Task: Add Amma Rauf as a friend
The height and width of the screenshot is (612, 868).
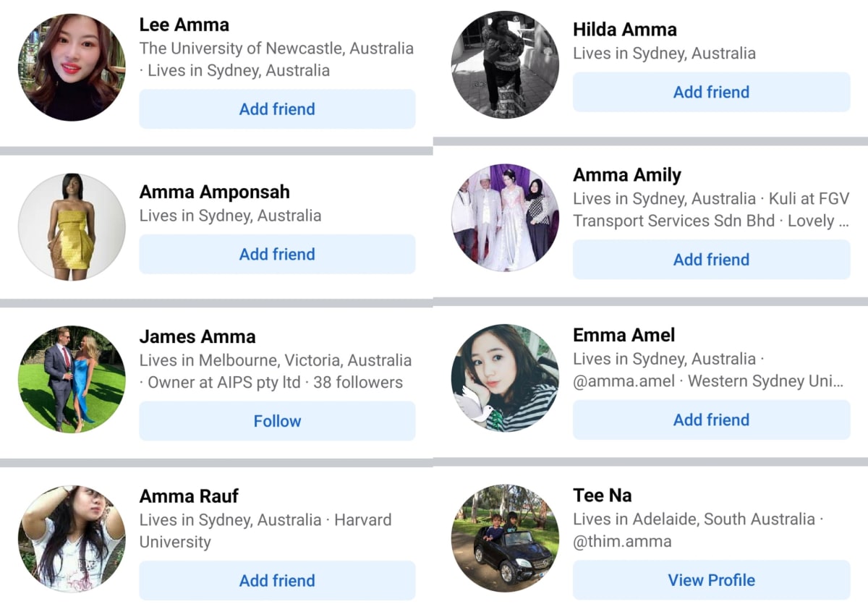Action: [x=277, y=580]
